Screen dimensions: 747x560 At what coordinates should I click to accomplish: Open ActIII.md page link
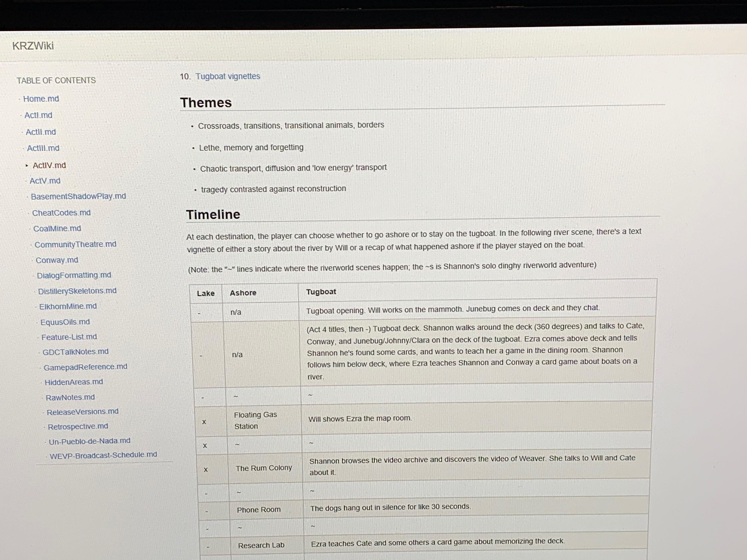pyautogui.click(x=43, y=148)
